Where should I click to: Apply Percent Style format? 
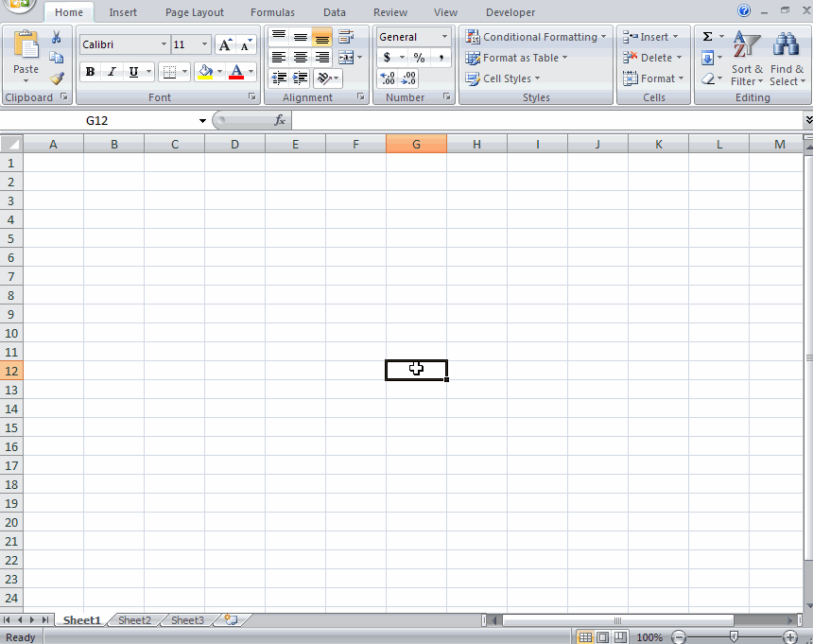[419, 58]
